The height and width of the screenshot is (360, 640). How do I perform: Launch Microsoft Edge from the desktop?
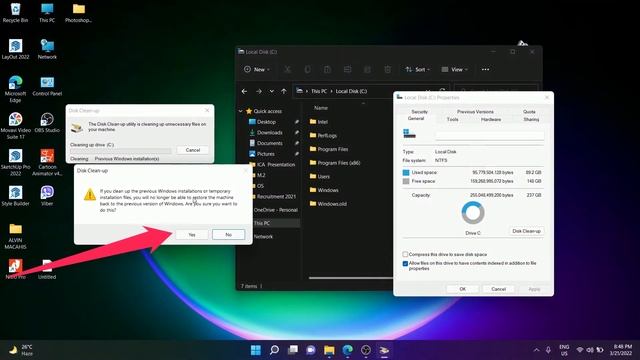[x=15, y=89]
